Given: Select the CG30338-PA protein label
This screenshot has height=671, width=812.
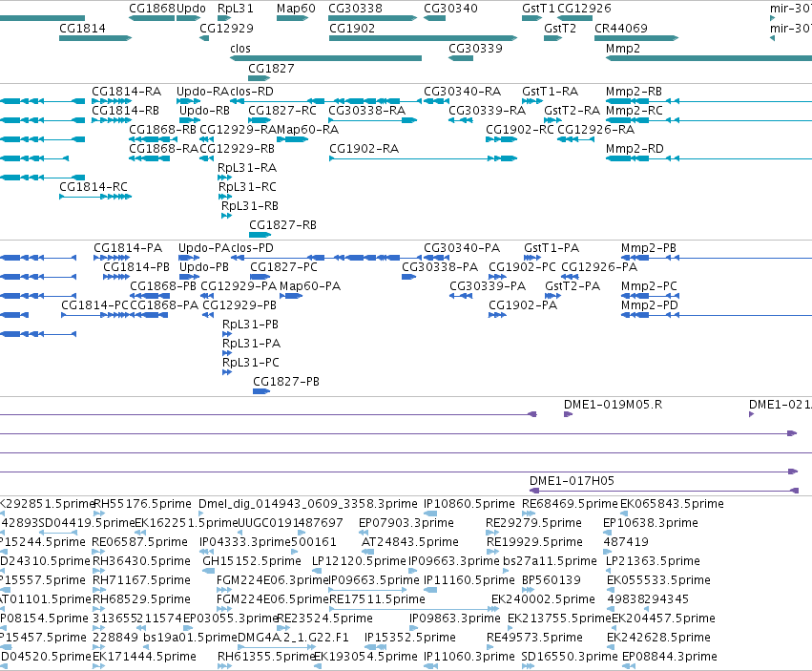Looking at the screenshot, I should click(x=440, y=267).
